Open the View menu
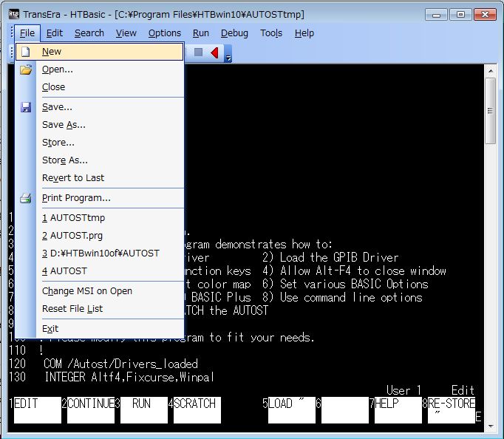Image resolution: width=504 pixels, height=439 pixels. (126, 33)
